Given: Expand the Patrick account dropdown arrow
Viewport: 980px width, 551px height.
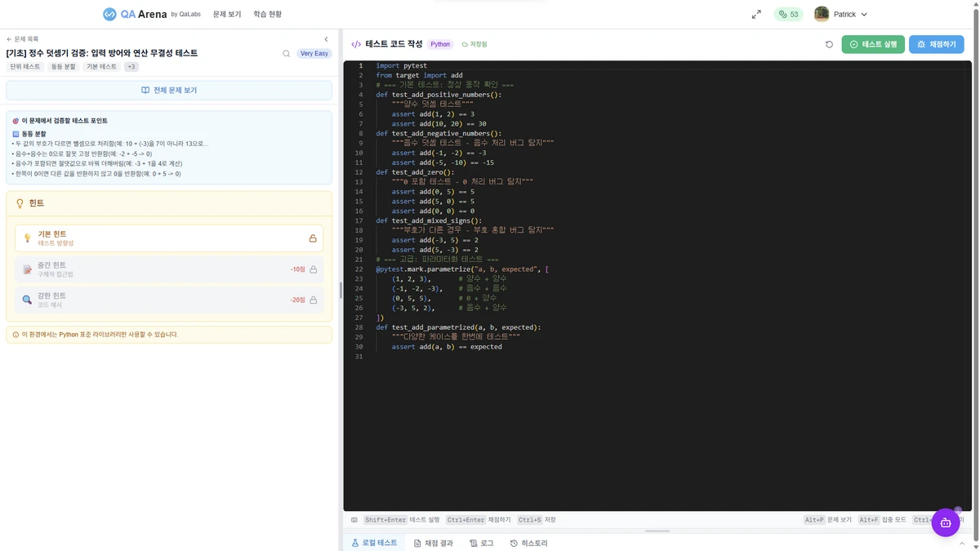Looking at the screenshot, I should point(864,14).
